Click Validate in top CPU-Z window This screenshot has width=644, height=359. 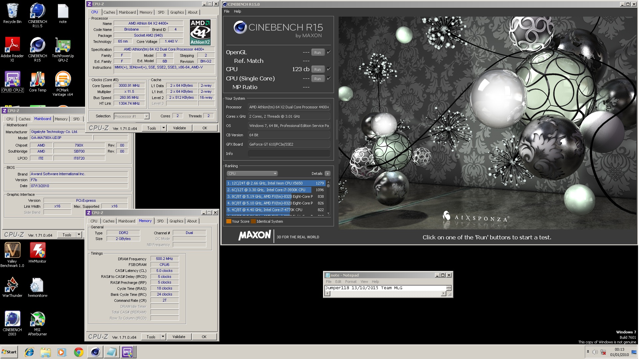(x=179, y=128)
